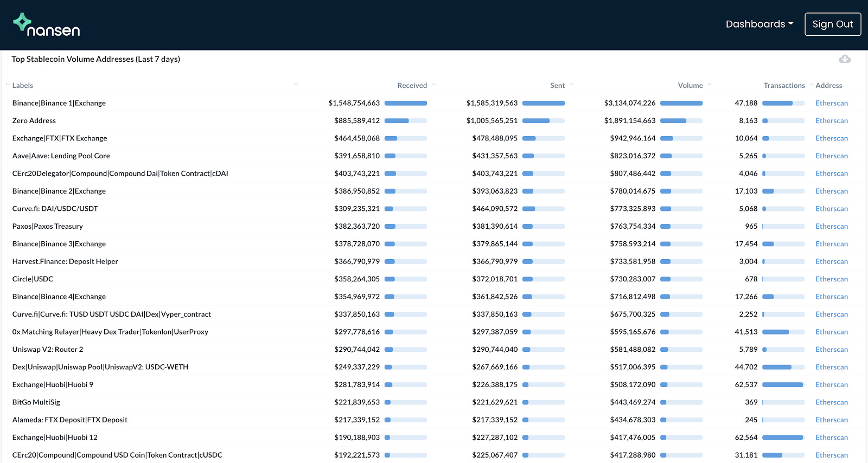Open Etherscan link for Binance 2
Image resolution: width=868 pixels, height=463 pixels.
pos(832,191)
